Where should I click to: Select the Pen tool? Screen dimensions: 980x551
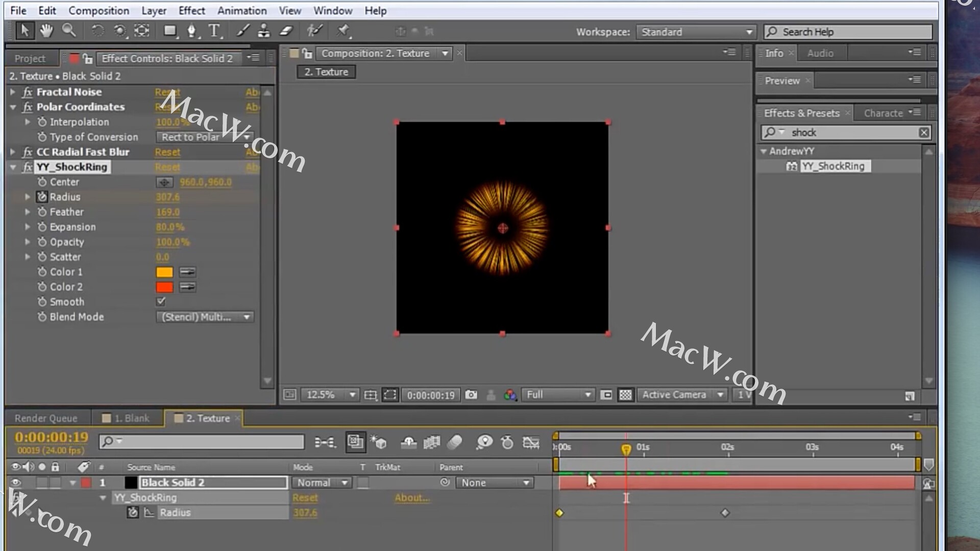coord(191,31)
